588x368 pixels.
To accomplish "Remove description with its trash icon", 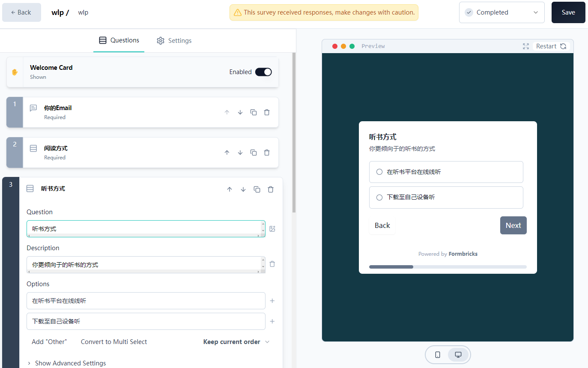I will (272, 264).
